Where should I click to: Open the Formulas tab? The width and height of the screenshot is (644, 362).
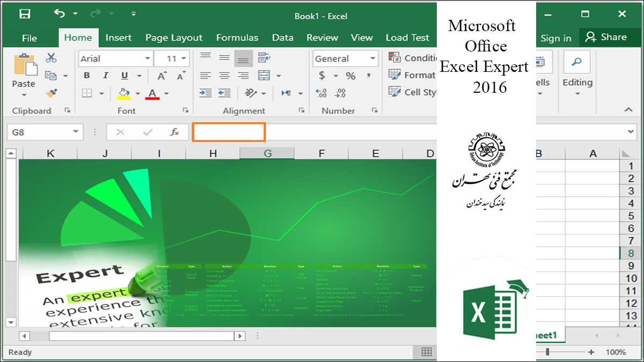237,38
